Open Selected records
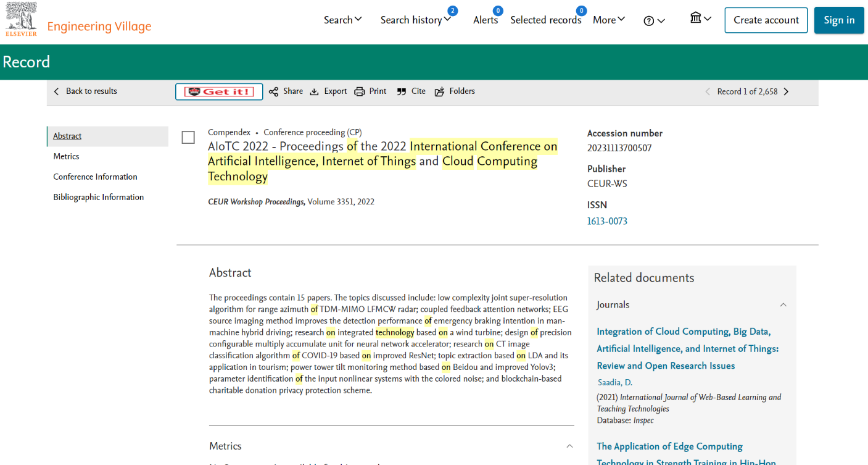 (x=546, y=20)
